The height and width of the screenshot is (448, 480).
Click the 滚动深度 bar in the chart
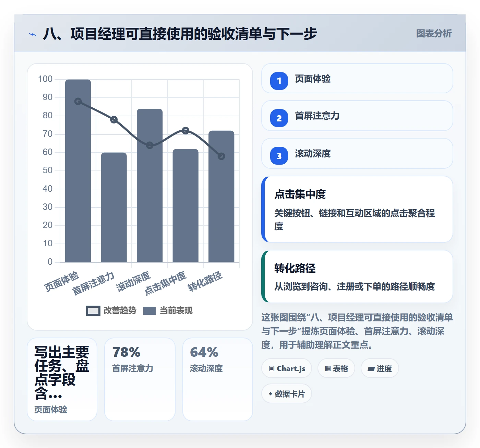click(x=150, y=186)
